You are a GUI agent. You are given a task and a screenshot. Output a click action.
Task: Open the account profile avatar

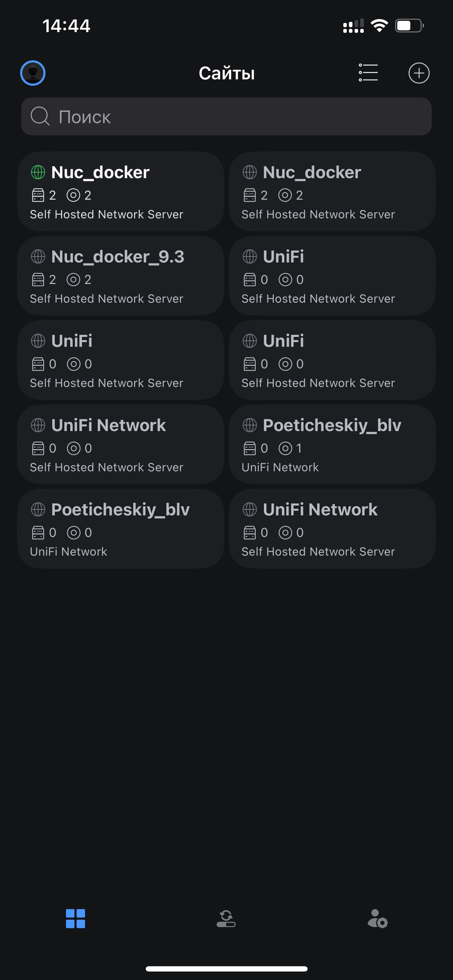tap(33, 73)
